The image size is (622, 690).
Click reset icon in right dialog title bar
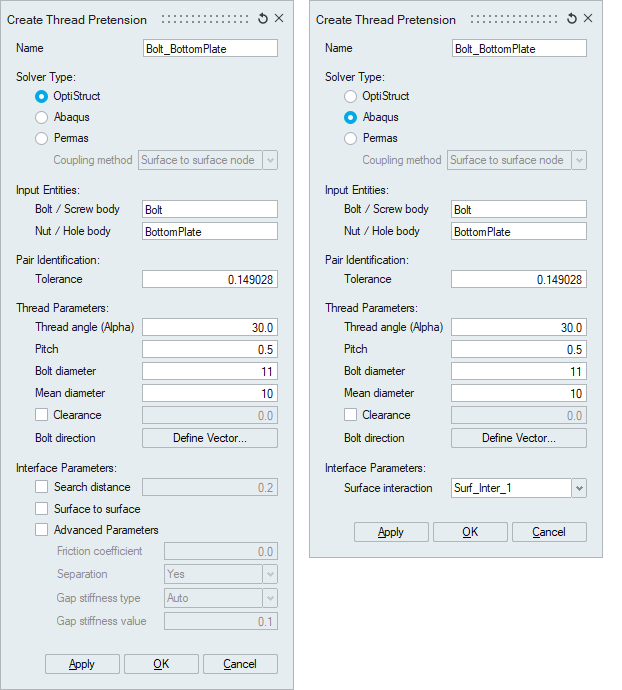tap(572, 19)
